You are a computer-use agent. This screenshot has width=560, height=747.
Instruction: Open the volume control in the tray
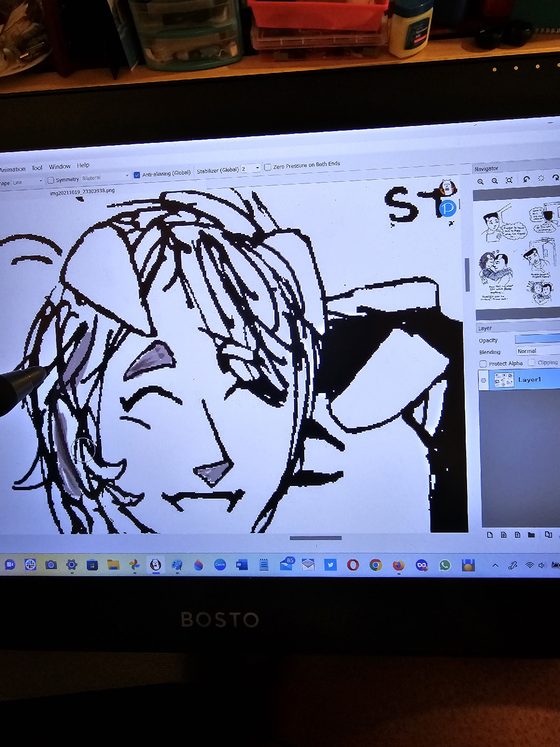(541, 565)
